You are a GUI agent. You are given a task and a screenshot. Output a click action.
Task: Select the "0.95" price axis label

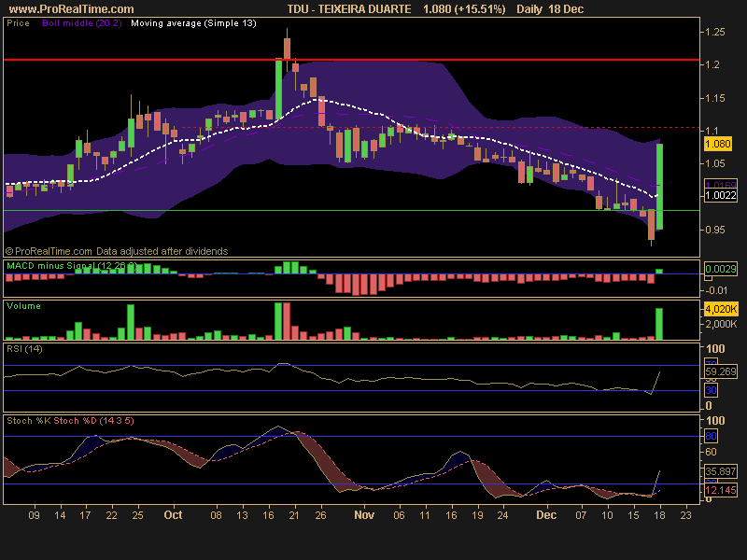(715, 230)
